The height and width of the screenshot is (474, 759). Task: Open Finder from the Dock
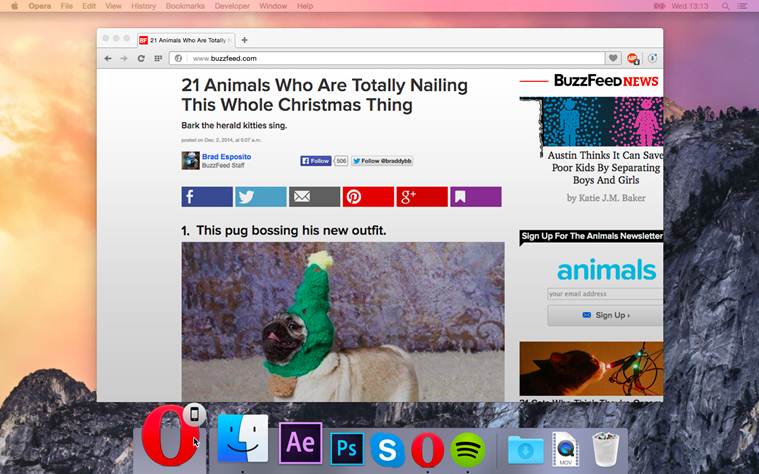243,438
